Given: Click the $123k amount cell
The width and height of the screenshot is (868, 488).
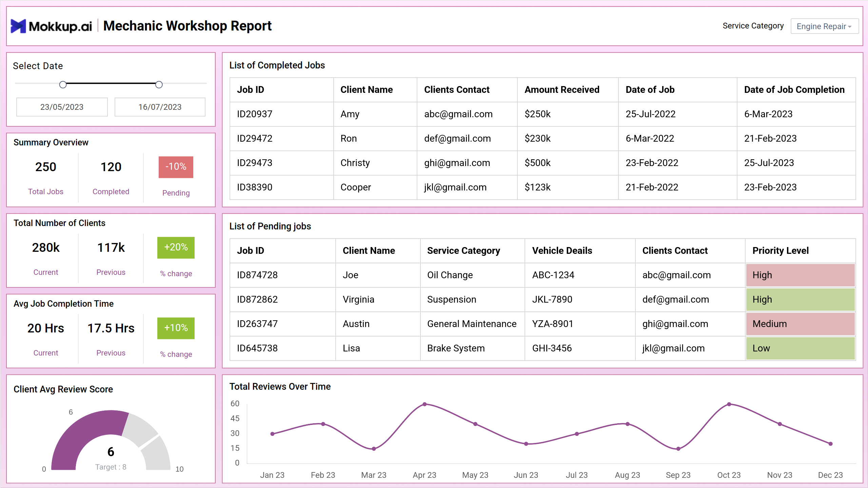Looking at the screenshot, I should 568,187.
